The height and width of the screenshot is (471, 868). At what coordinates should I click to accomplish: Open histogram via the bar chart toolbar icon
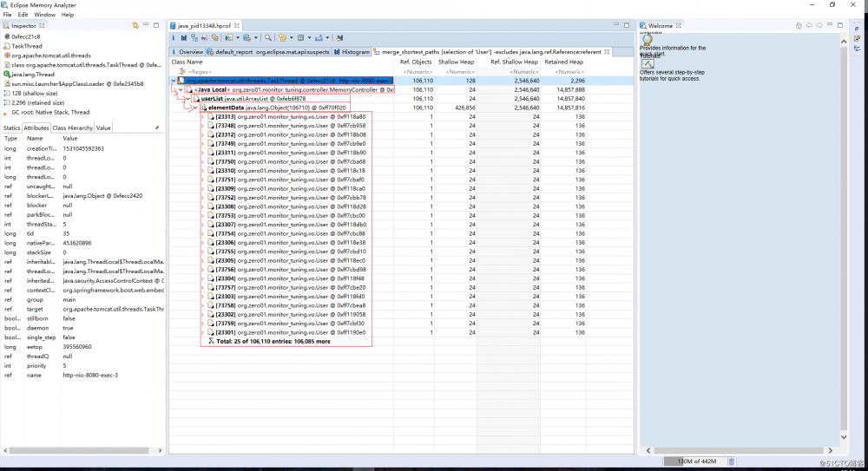[184, 38]
